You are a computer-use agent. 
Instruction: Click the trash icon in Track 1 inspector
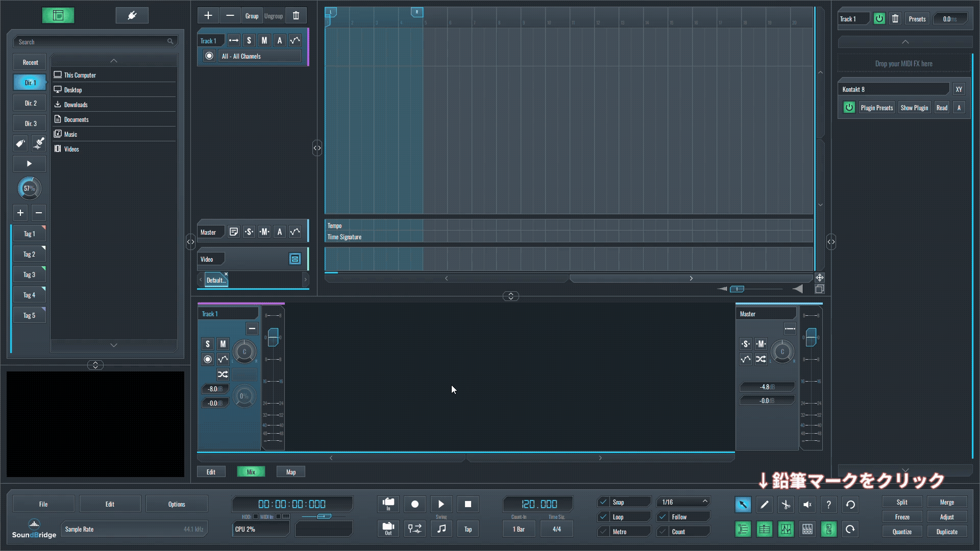pos(895,19)
